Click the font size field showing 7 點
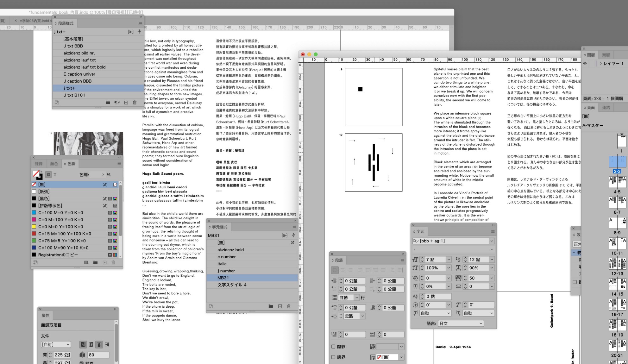The image size is (628, 364). pos(435,260)
